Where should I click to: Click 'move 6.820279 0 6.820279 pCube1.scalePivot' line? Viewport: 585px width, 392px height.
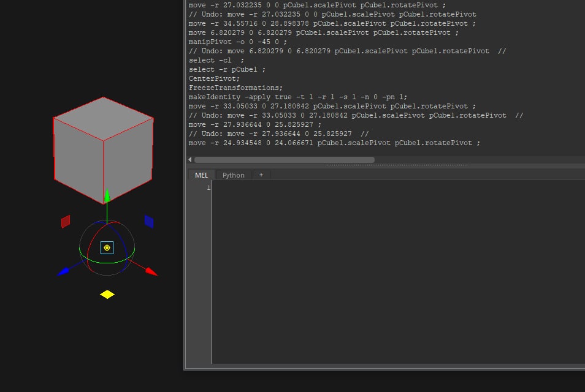coord(323,33)
